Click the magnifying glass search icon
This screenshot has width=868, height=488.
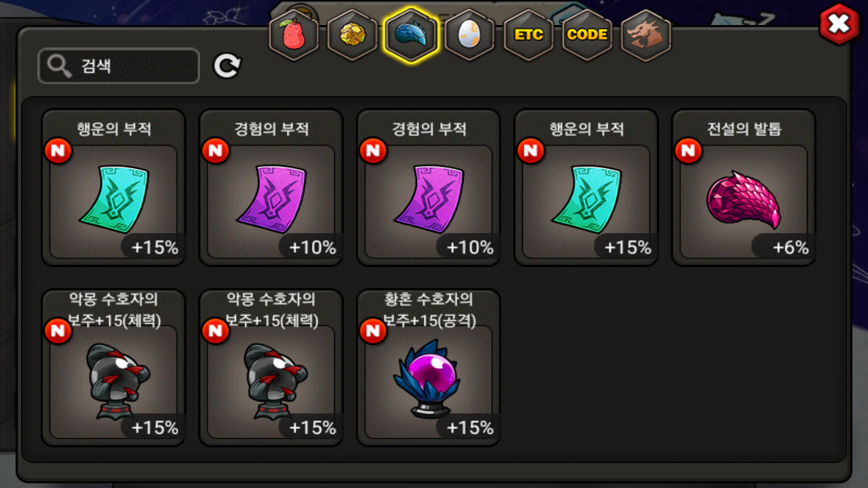[x=60, y=66]
